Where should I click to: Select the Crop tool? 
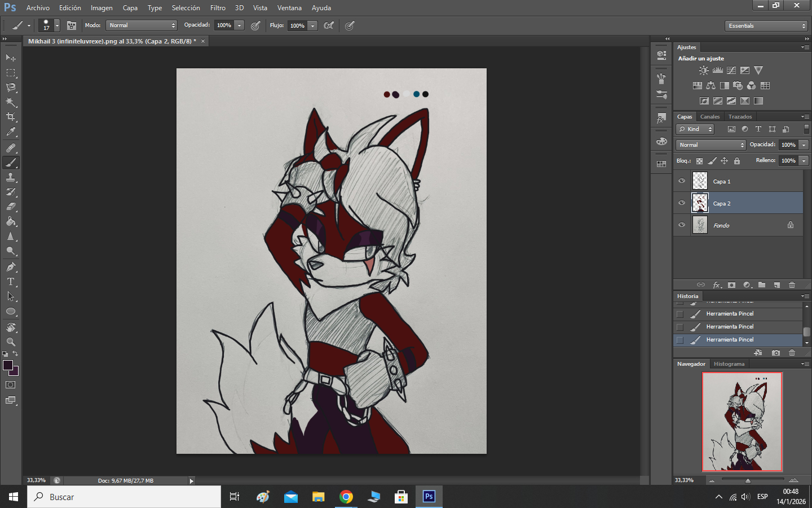click(x=11, y=117)
